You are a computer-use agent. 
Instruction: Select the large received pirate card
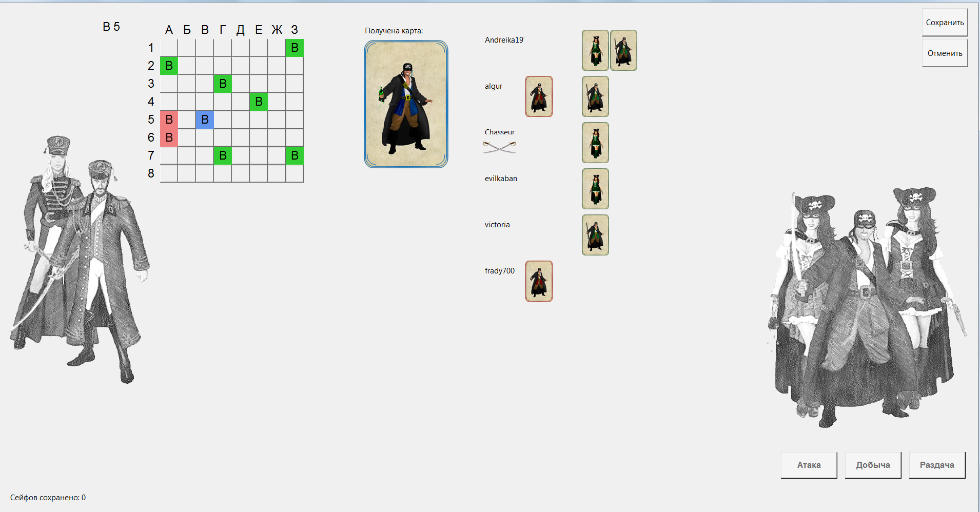click(x=406, y=104)
